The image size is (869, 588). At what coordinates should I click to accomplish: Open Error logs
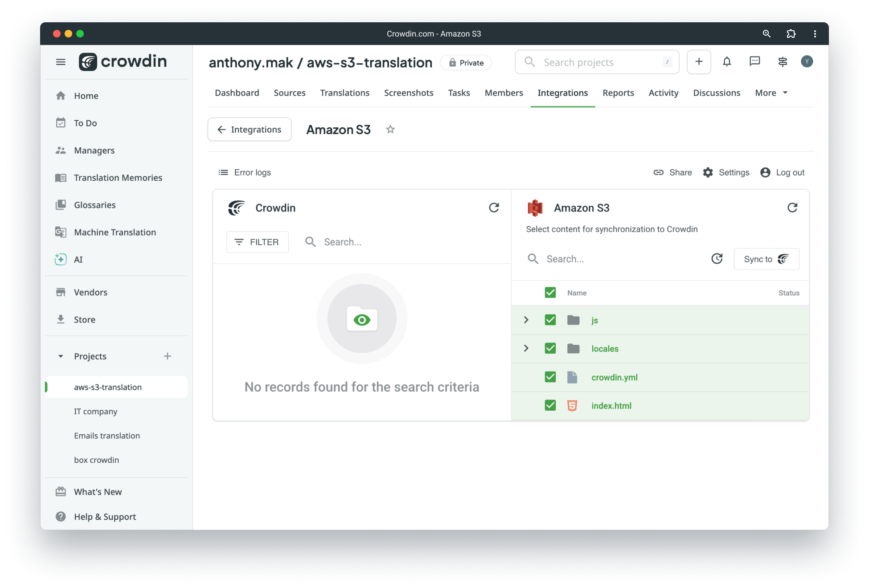245,172
